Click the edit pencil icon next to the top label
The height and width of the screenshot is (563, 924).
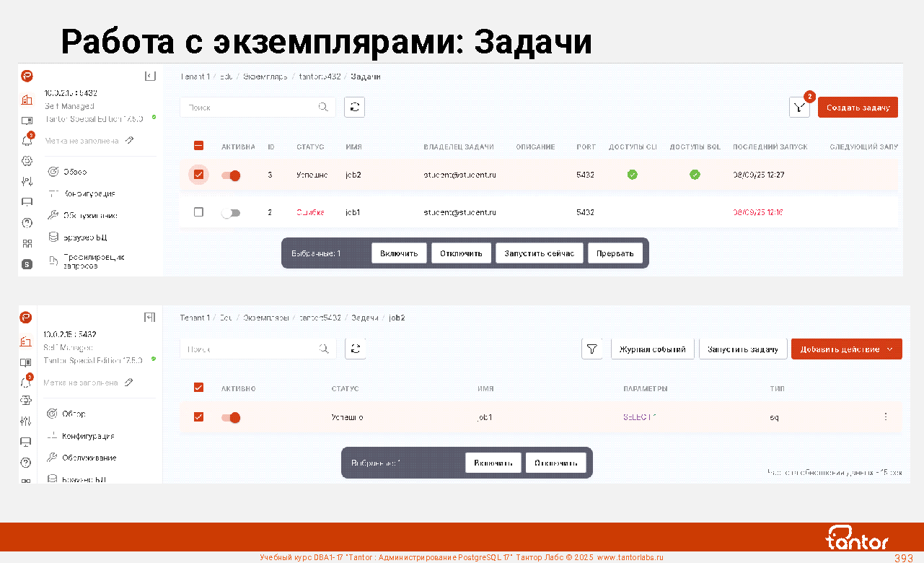pyautogui.click(x=129, y=141)
